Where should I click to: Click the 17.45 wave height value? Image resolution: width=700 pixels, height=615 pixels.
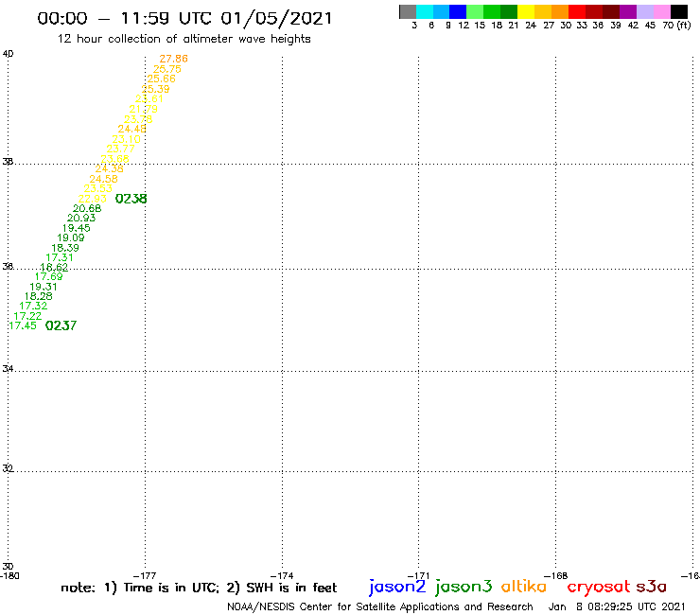coord(23,325)
